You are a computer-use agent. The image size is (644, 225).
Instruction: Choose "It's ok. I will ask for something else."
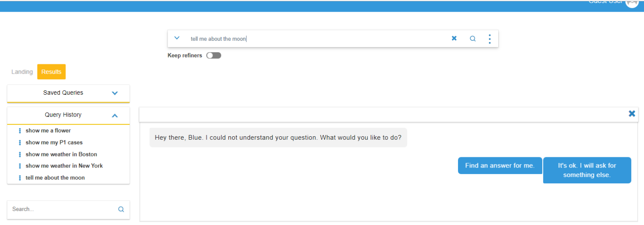pyautogui.click(x=587, y=170)
